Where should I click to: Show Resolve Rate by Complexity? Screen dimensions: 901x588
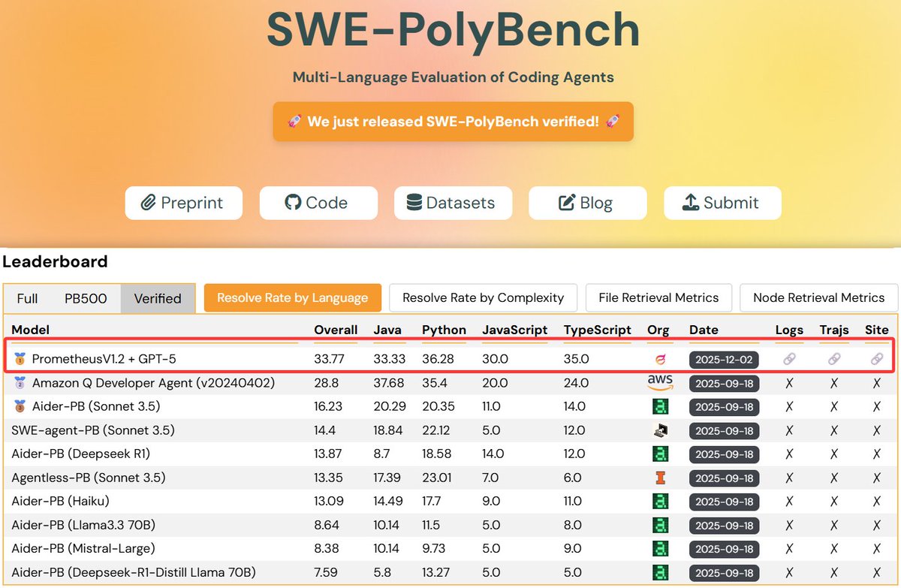(x=483, y=297)
